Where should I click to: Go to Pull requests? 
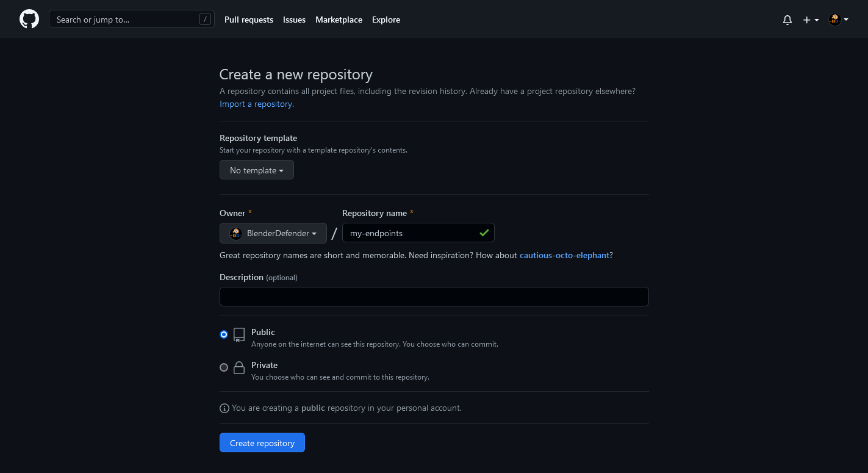pyautogui.click(x=249, y=20)
